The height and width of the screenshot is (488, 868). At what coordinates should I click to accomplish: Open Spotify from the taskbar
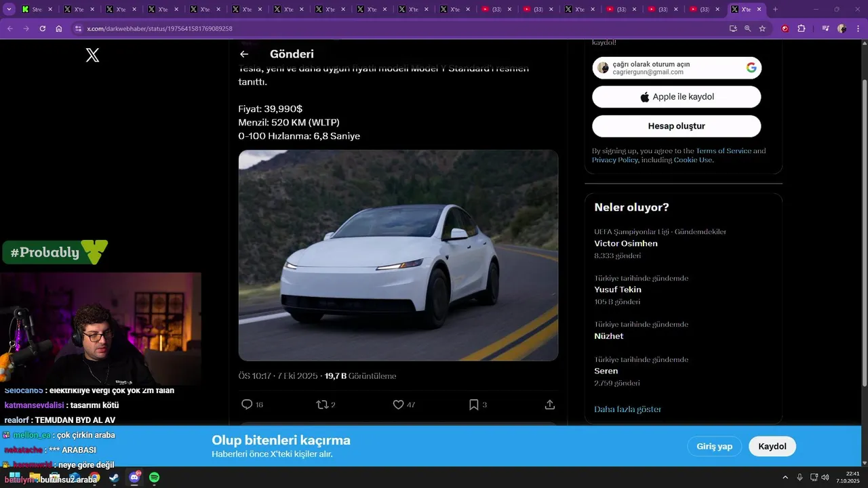pyautogui.click(x=154, y=478)
